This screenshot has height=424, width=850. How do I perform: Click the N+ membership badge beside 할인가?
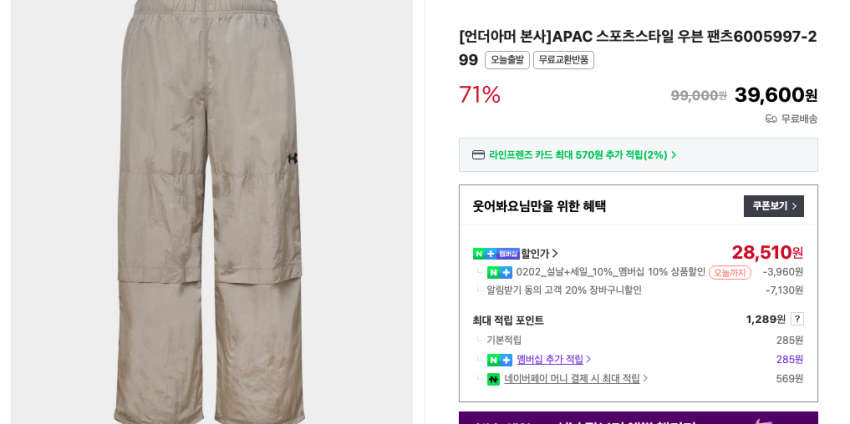495,254
